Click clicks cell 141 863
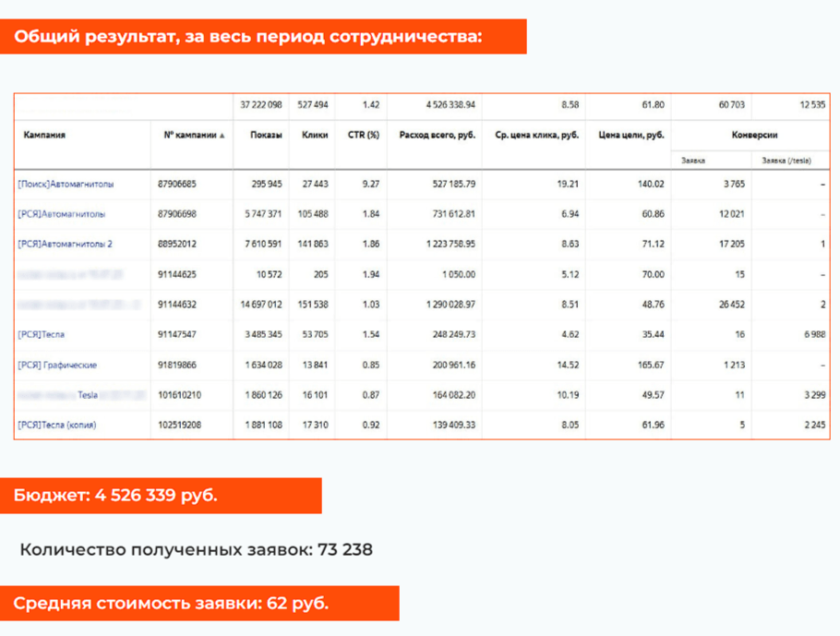 click(x=313, y=244)
